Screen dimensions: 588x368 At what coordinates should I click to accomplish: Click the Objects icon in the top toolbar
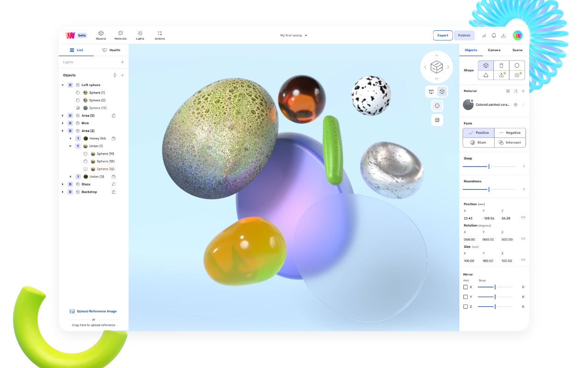point(101,35)
